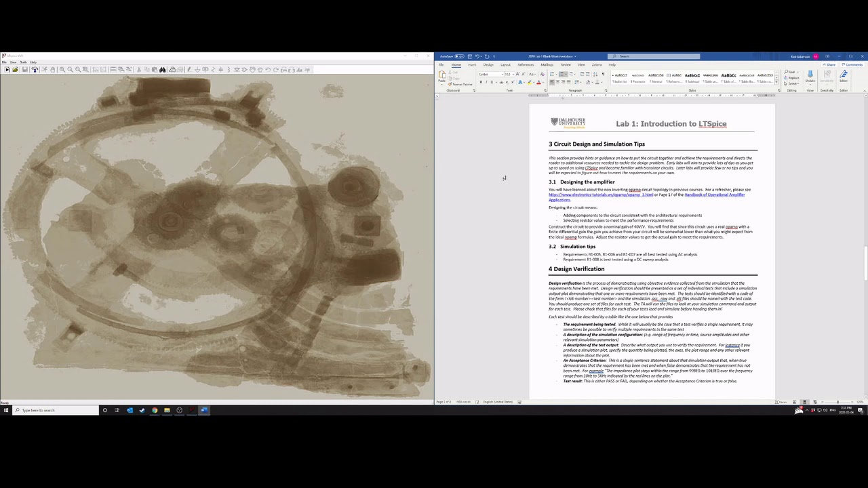Image resolution: width=868 pixels, height=488 pixels.
Task: Open the LTspice Help menu
Action: coord(33,62)
